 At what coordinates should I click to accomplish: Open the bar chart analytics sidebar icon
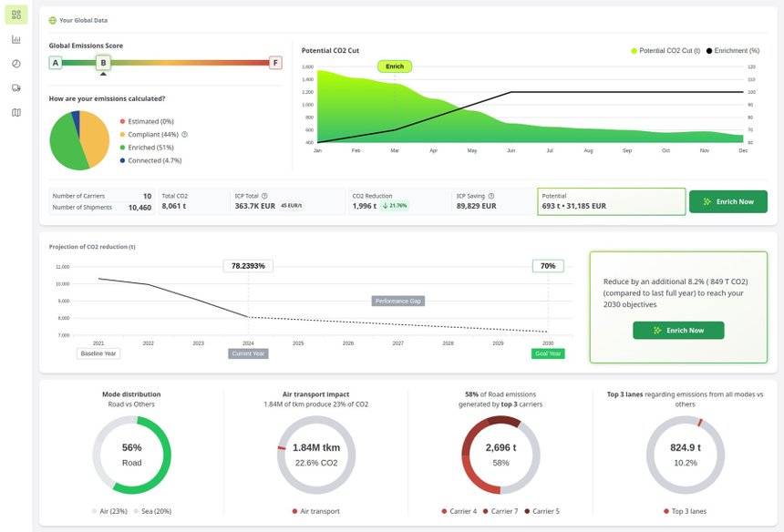16,39
